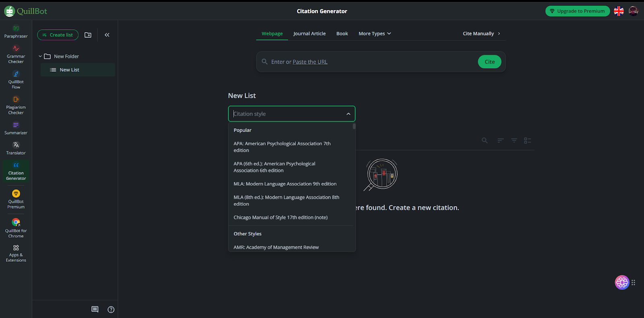Click the Paste the URL link

[310, 62]
